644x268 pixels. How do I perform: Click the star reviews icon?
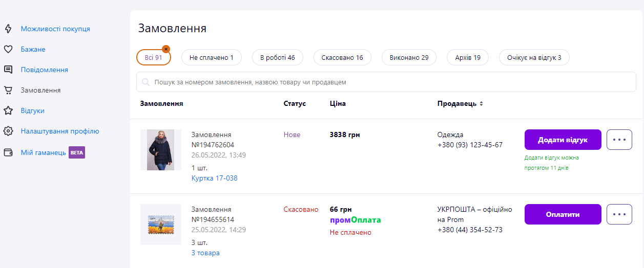(x=8, y=110)
